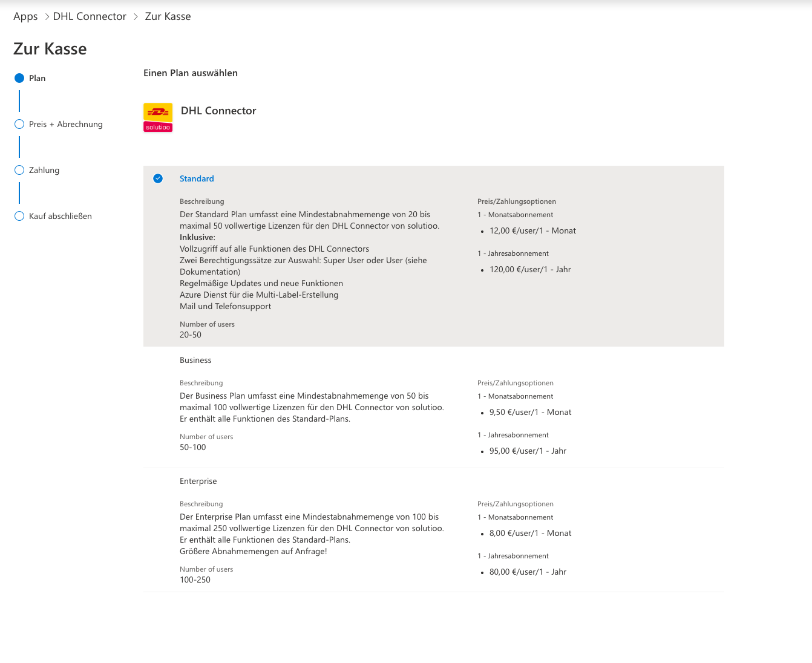This screenshot has width=812, height=663.
Task: Click 'Mail und Telefonsupport' line
Action: click(x=225, y=306)
